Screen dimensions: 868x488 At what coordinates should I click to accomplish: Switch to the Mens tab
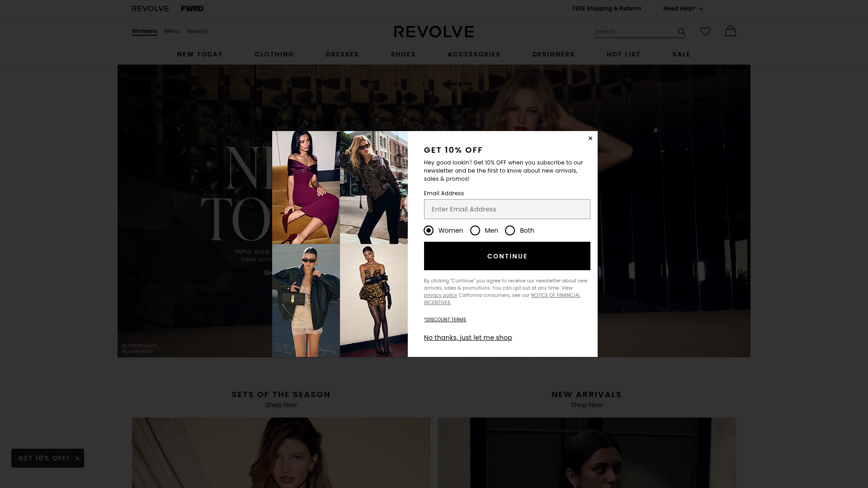[172, 31]
